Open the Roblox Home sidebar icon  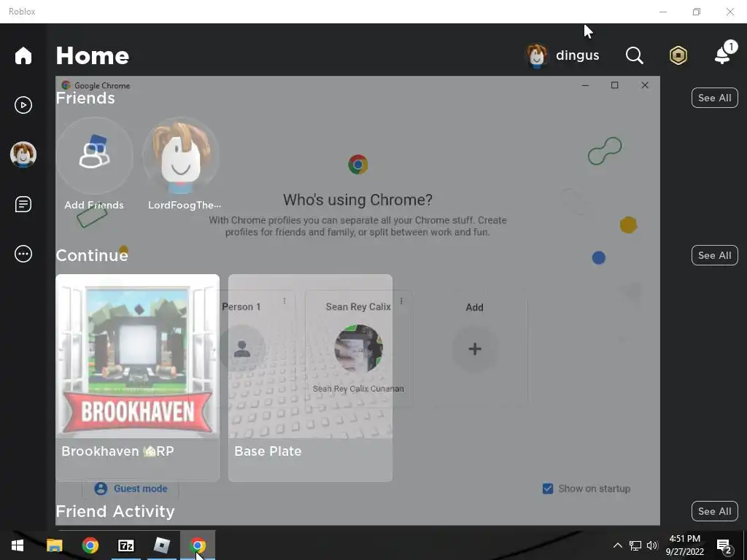(x=23, y=55)
